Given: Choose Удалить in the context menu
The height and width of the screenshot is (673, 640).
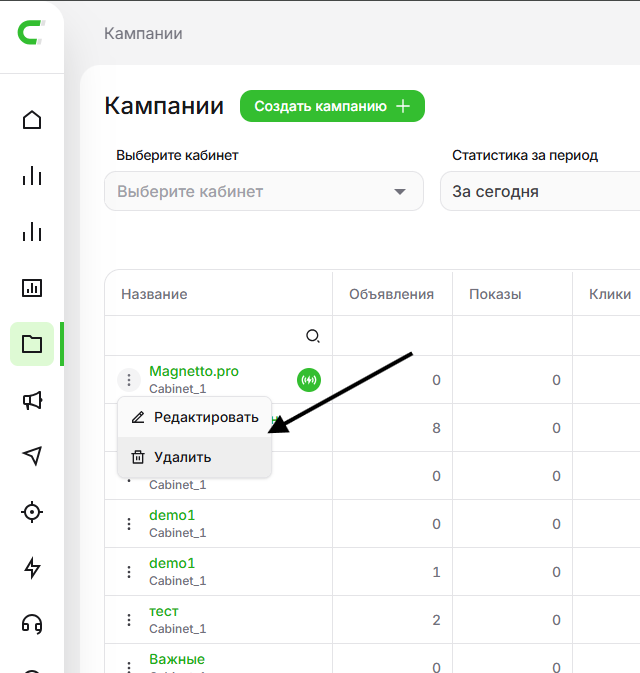Looking at the screenshot, I should click(x=194, y=457).
